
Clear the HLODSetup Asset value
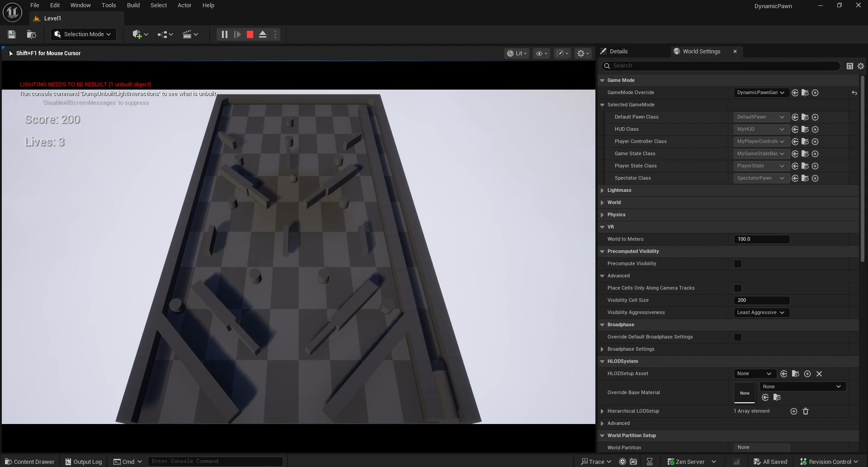(x=819, y=374)
